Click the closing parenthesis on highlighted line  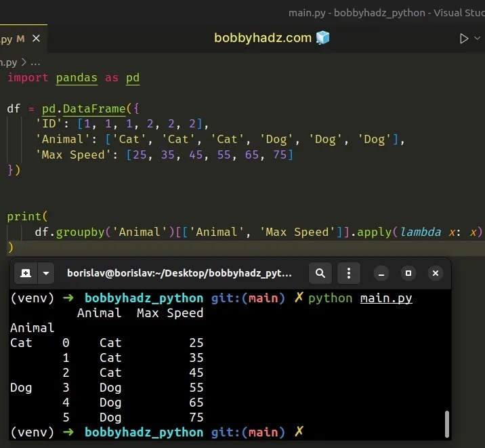pos(11,247)
